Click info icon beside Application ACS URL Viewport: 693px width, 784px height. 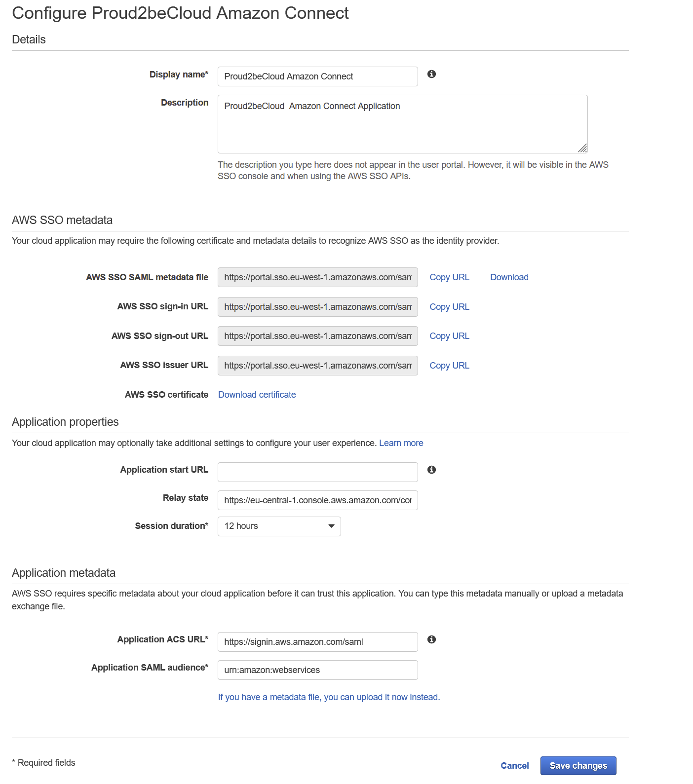click(431, 639)
